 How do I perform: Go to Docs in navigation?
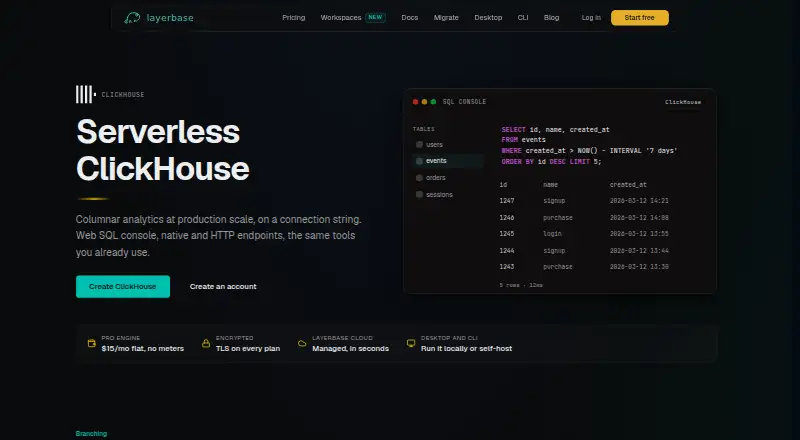point(410,18)
